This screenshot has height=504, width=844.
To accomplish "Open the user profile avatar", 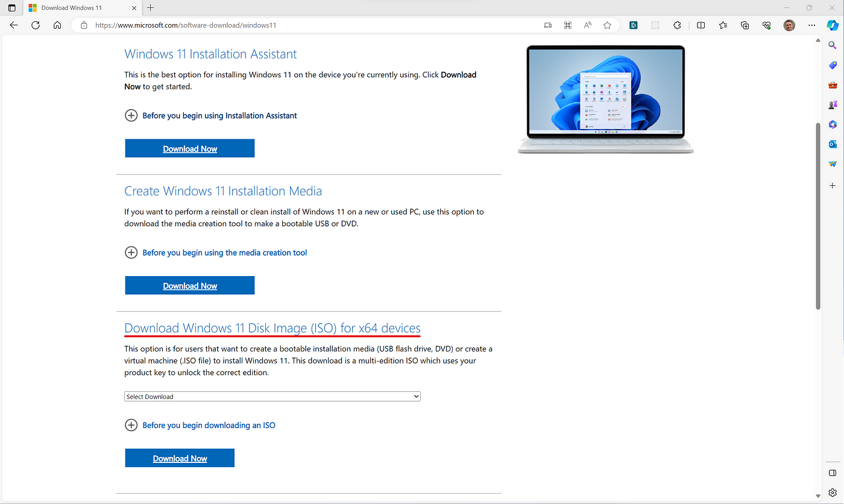I will pos(789,25).
